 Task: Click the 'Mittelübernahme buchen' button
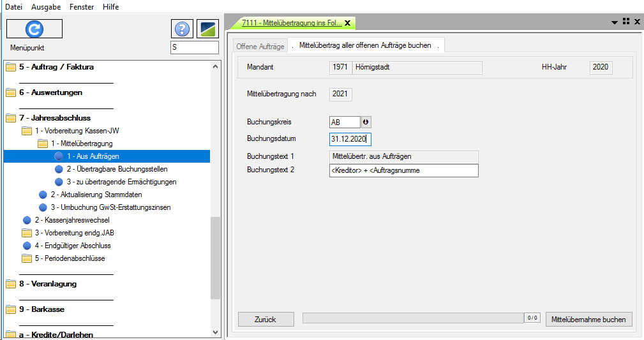tap(588, 319)
